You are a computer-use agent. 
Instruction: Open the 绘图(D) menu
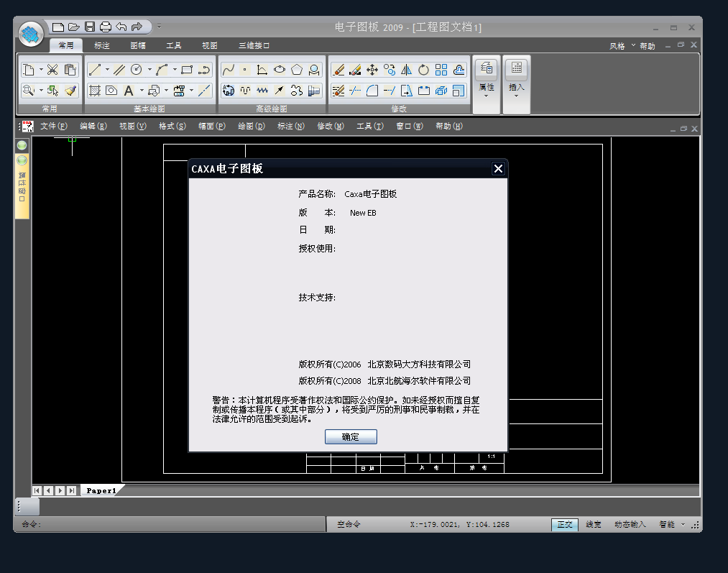pyautogui.click(x=252, y=126)
